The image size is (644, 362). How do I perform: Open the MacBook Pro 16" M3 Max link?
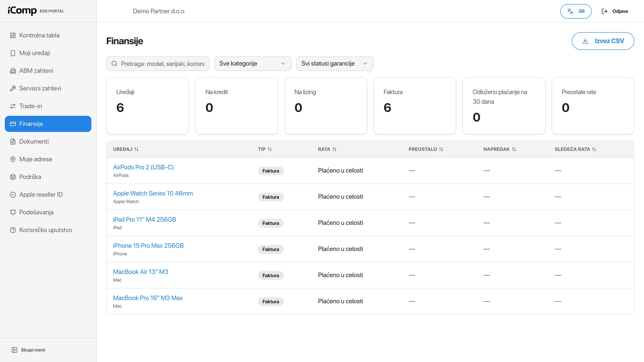tap(148, 298)
